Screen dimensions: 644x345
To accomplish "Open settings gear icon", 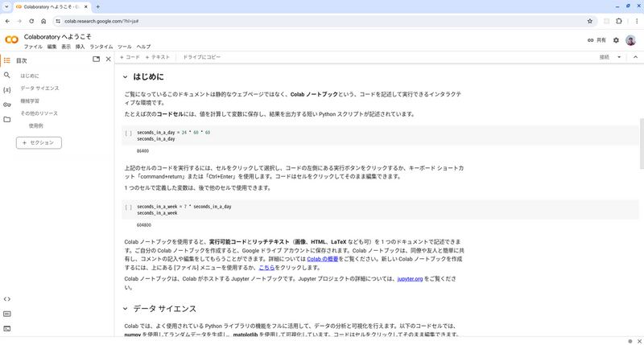I will tap(616, 40).
